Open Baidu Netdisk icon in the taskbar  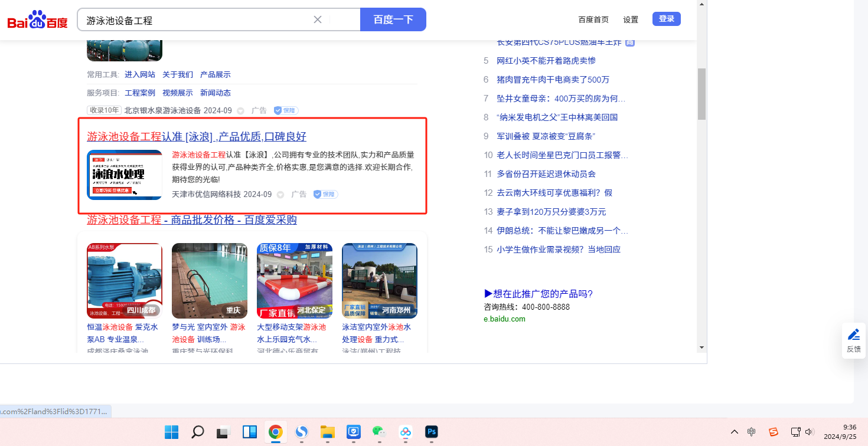406,432
